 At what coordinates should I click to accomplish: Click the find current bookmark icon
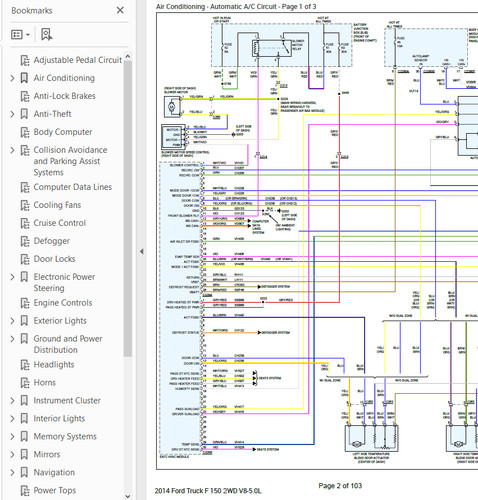coord(46,34)
